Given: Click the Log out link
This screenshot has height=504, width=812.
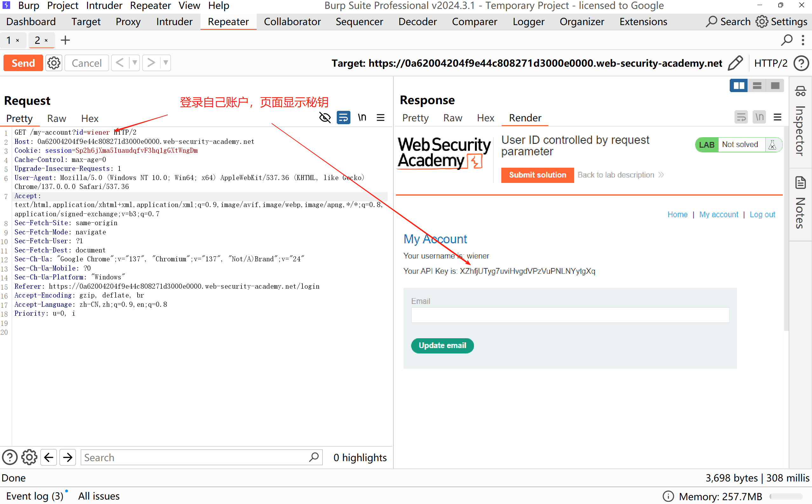Looking at the screenshot, I should coord(762,214).
